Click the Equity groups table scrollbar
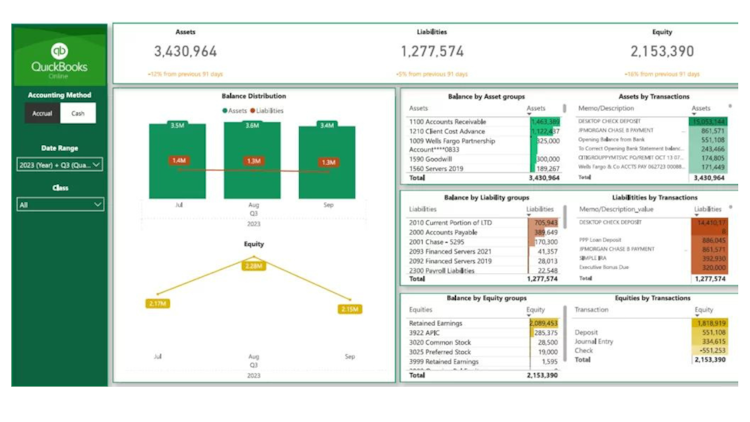The width and height of the screenshot is (750, 422). pyautogui.click(x=565, y=334)
